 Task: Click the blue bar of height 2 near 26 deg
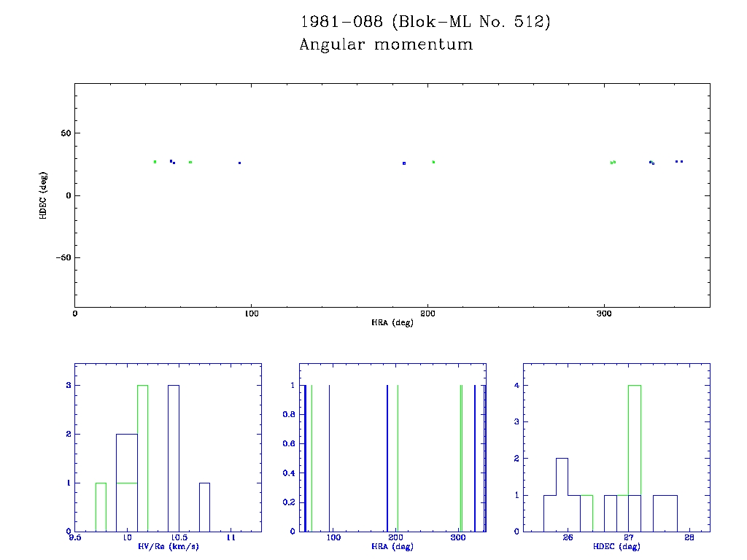[562, 495]
